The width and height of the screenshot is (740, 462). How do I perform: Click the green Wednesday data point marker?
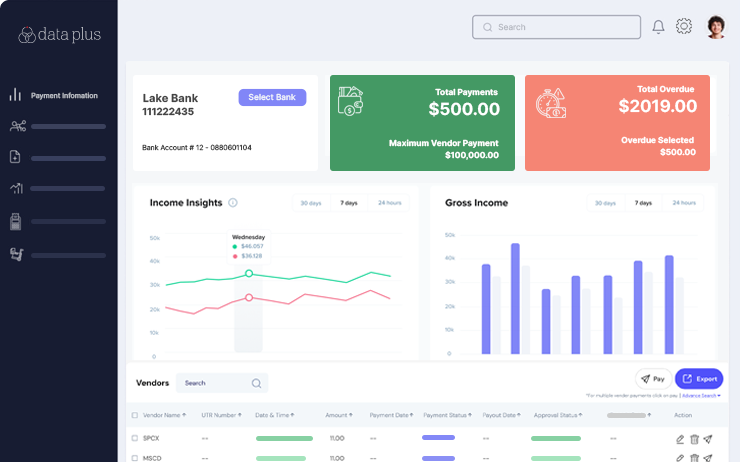(x=249, y=273)
